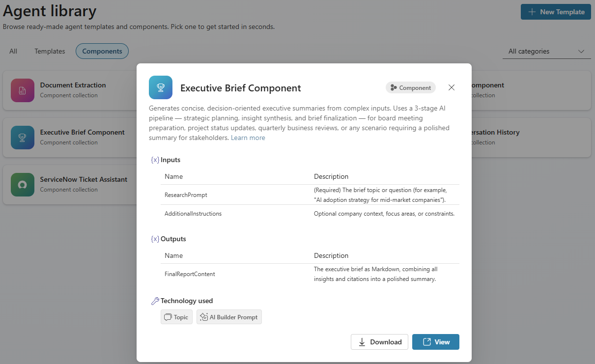
Task: Click the Document Extraction pink icon
Action: coord(23,90)
